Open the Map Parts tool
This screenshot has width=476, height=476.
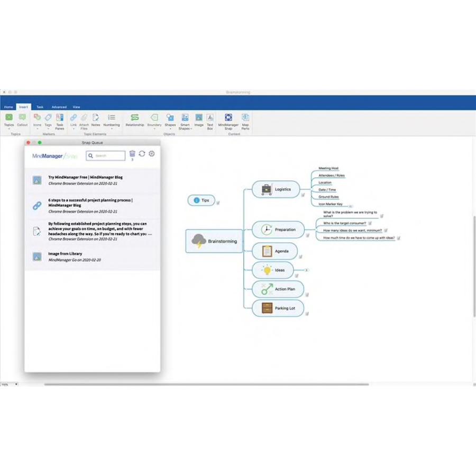pyautogui.click(x=245, y=117)
